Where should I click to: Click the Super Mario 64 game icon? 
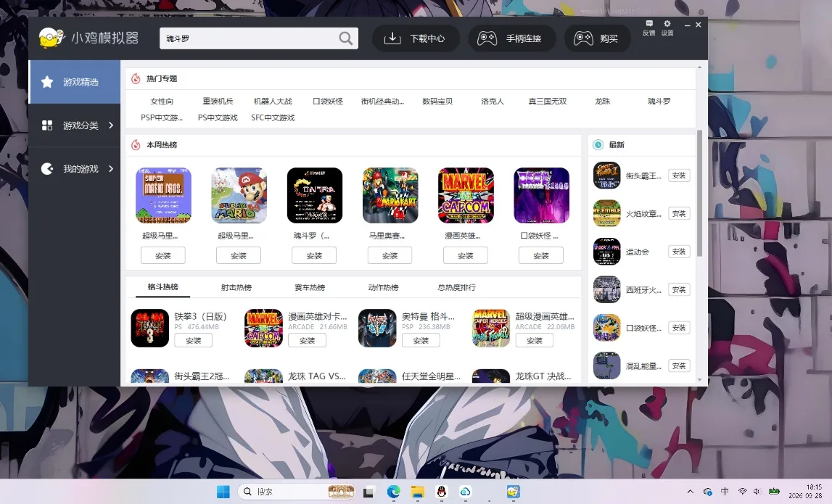pos(239,195)
